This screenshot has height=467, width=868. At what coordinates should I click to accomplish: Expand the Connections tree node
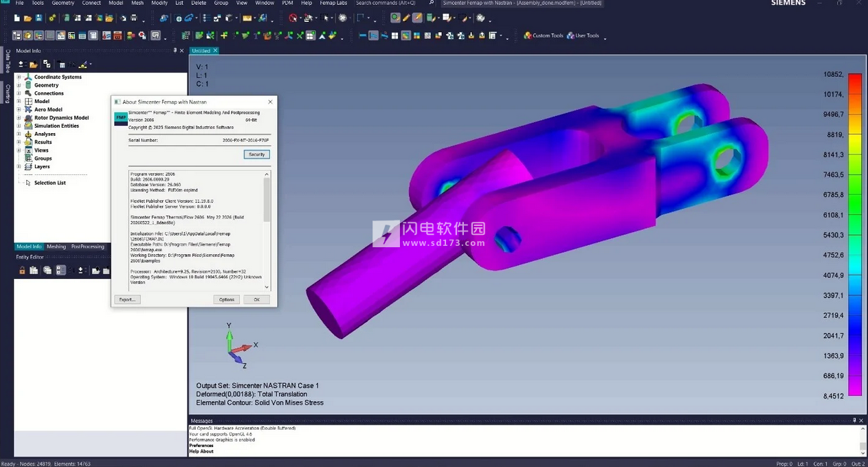[x=19, y=93]
